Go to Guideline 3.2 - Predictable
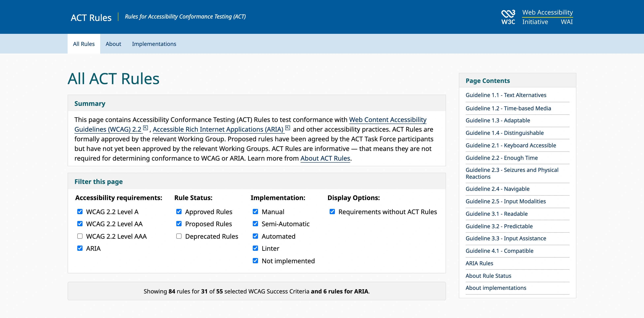The height and width of the screenshot is (318, 644). tap(499, 226)
